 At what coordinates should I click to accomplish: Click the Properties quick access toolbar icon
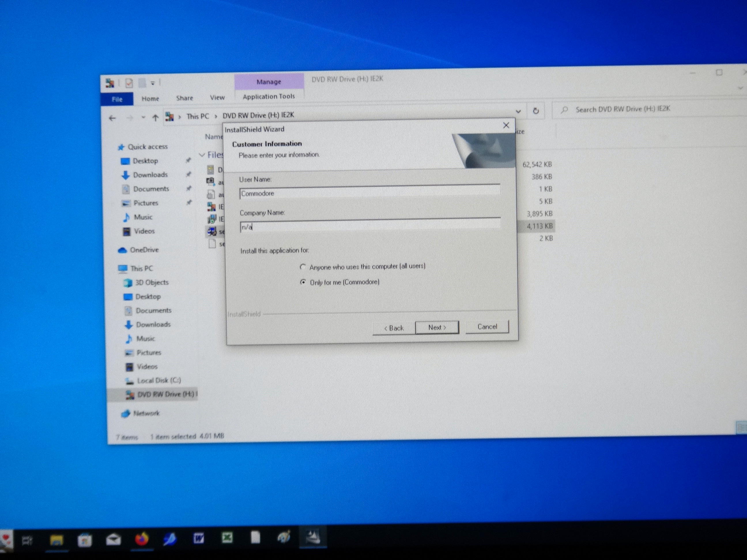(x=129, y=83)
